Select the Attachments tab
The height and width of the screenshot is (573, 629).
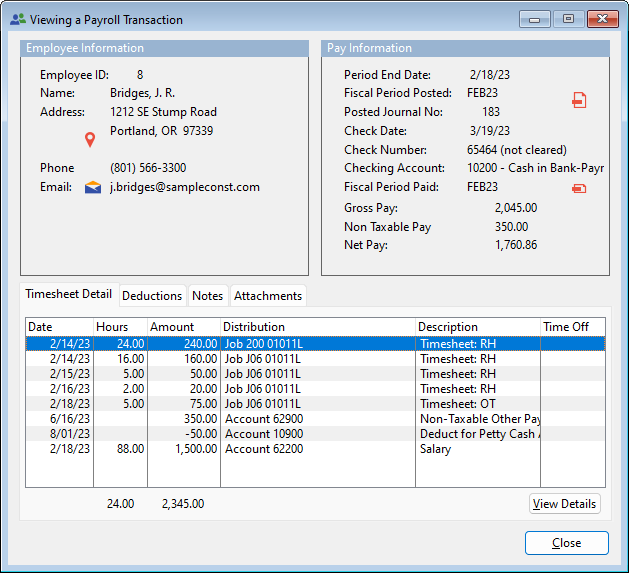[x=267, y=296]
